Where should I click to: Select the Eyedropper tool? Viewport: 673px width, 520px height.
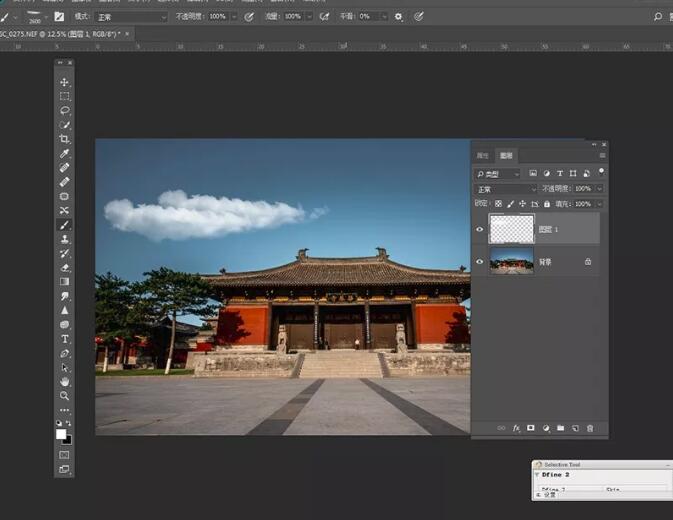(x=65, y=154)
